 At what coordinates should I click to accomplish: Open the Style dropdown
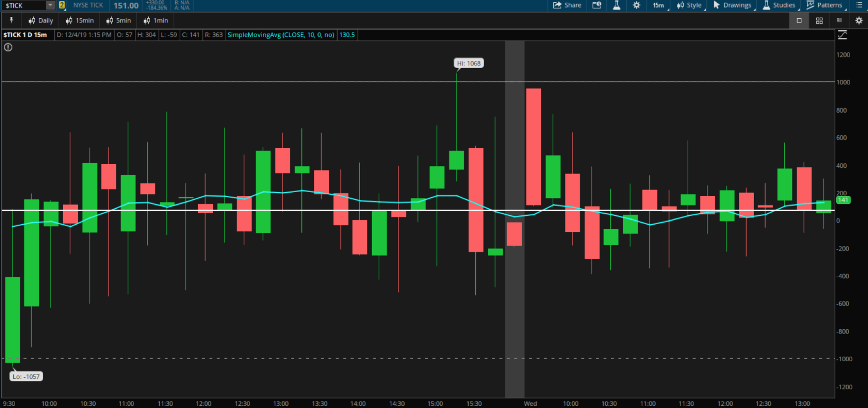coord(689,5)
